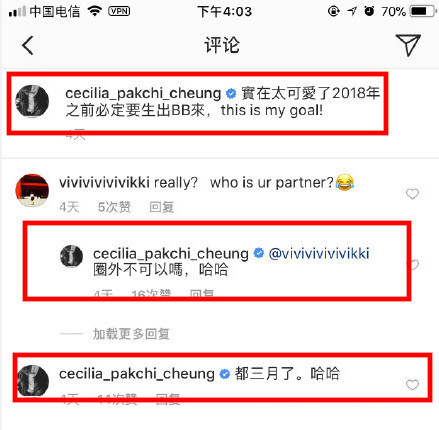The image size is (439, 430).
Task: Tap the Wi-Fi status icon
Action: point(95,11)
